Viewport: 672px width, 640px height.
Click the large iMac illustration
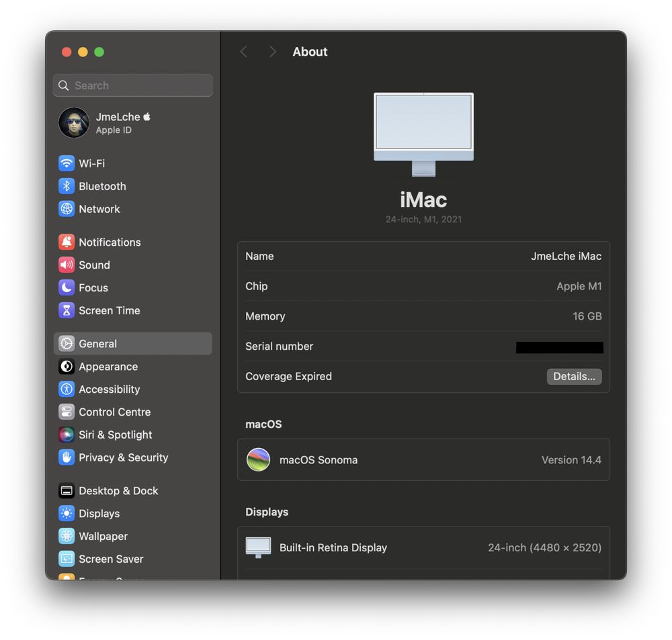(423, 134)
